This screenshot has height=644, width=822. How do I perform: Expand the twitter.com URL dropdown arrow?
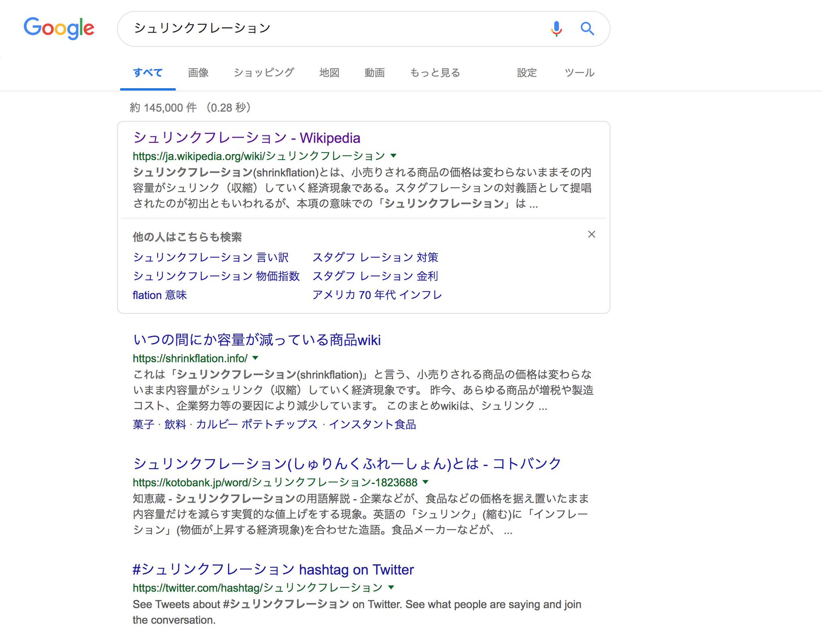391,587
